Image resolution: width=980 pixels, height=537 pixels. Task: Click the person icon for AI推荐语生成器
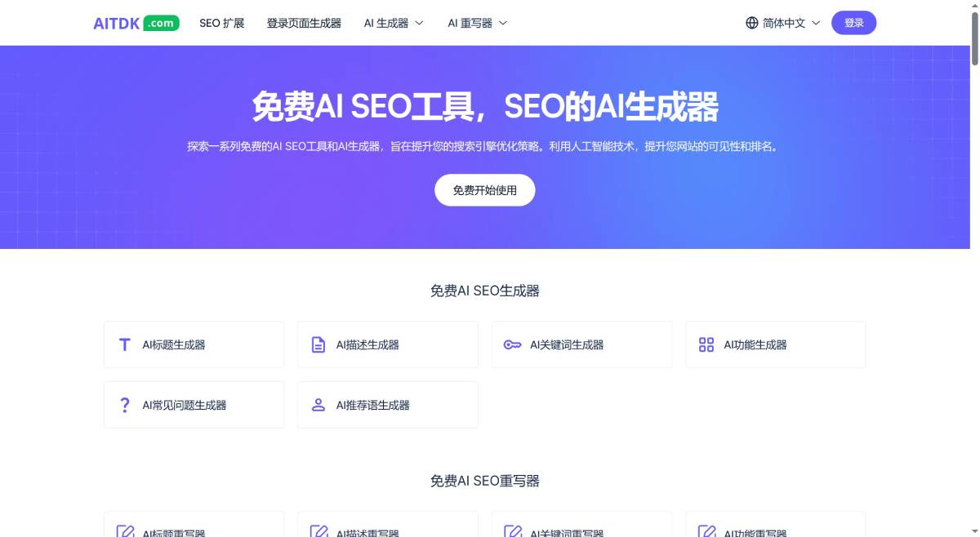[x=318, y=405]
